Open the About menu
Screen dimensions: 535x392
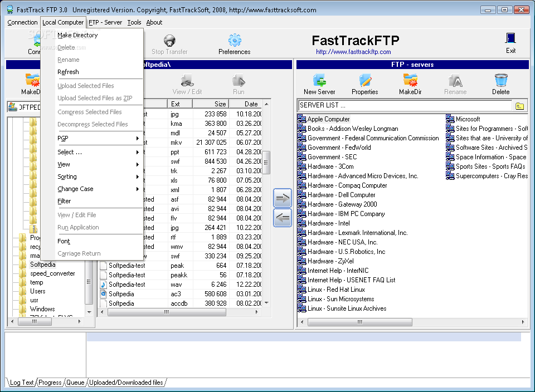point(154,22)
